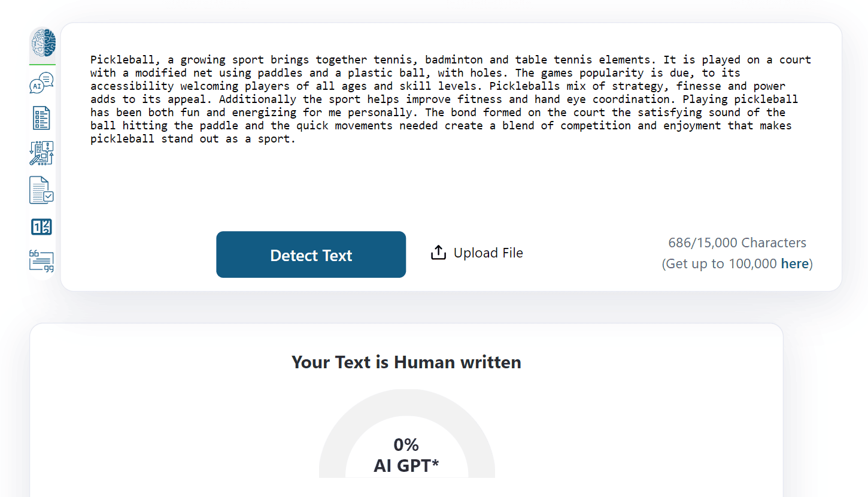Click the document with checkmark icon
The height and width of the screenshot is (497, 868).
(x=42, y=190)
